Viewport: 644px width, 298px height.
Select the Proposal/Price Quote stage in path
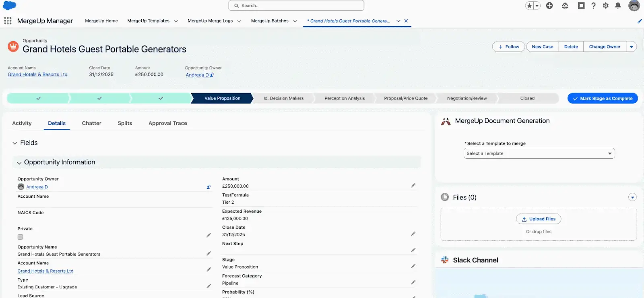point(405,98)
